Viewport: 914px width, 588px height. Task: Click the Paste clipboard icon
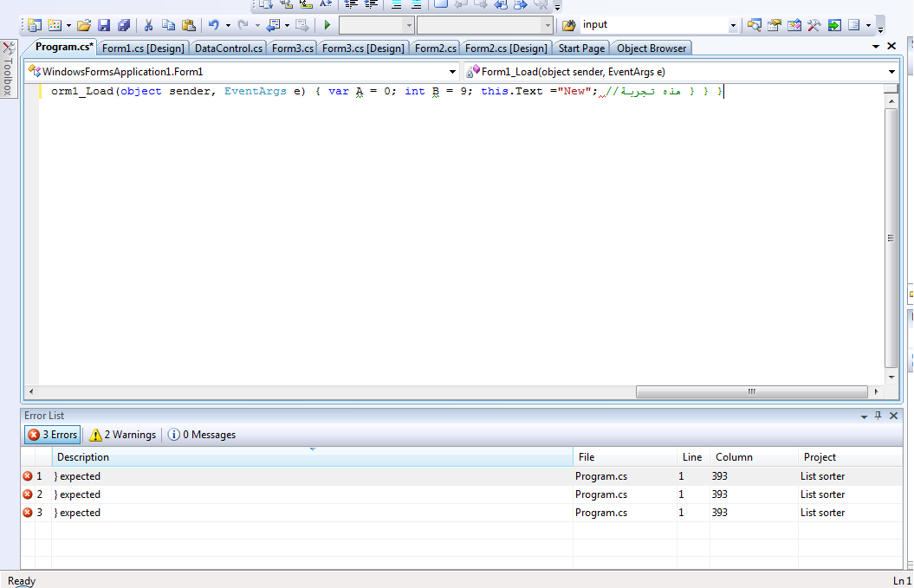pos(188,25)
